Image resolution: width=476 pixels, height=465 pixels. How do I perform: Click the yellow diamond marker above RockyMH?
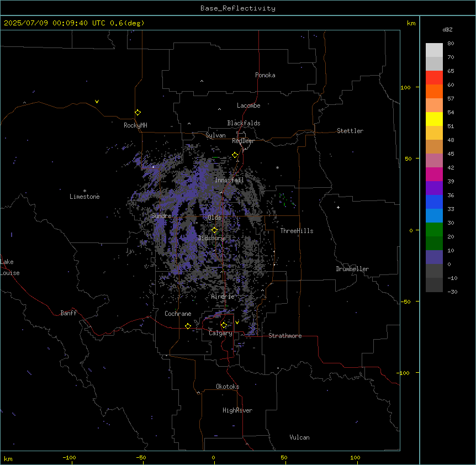pos(138,113)
